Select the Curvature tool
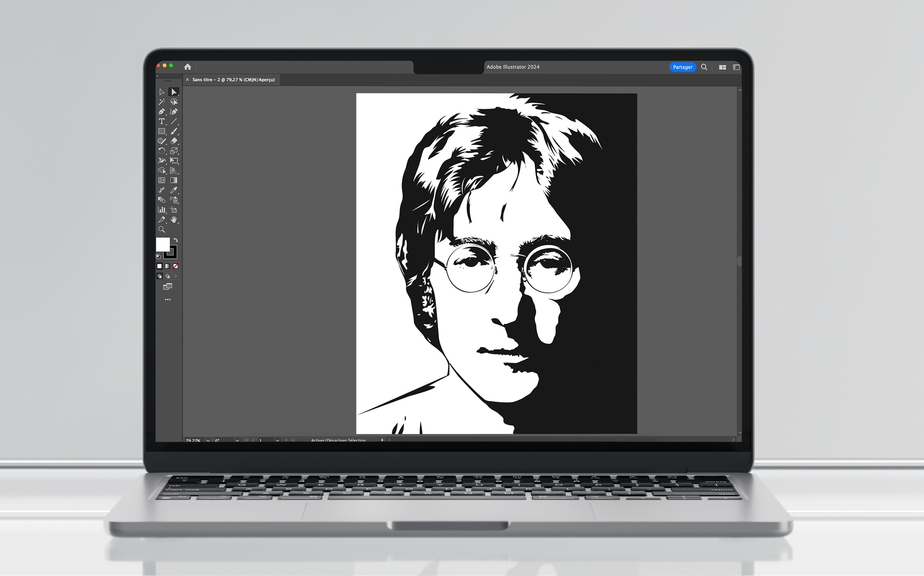The width and height of the screenshot is (924, 576). [174, 111]
